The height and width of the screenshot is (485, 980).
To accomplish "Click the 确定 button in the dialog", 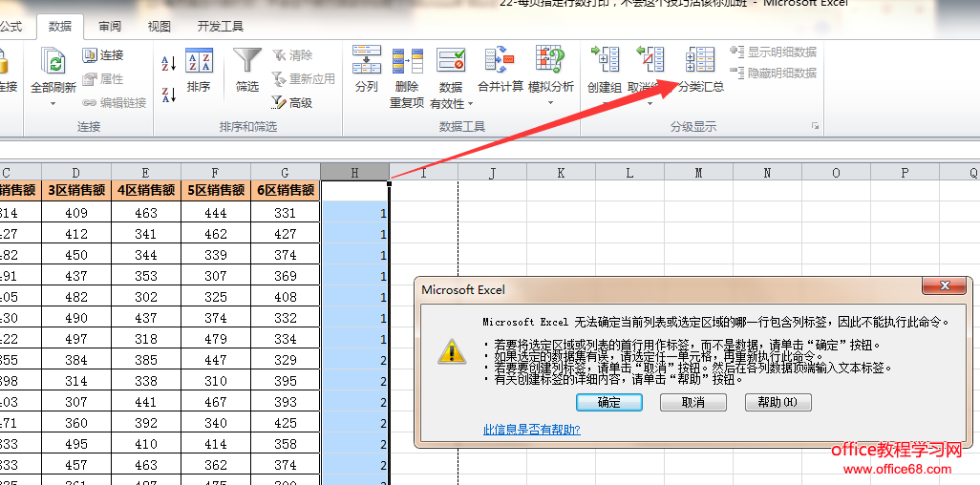I will (609, 403).
